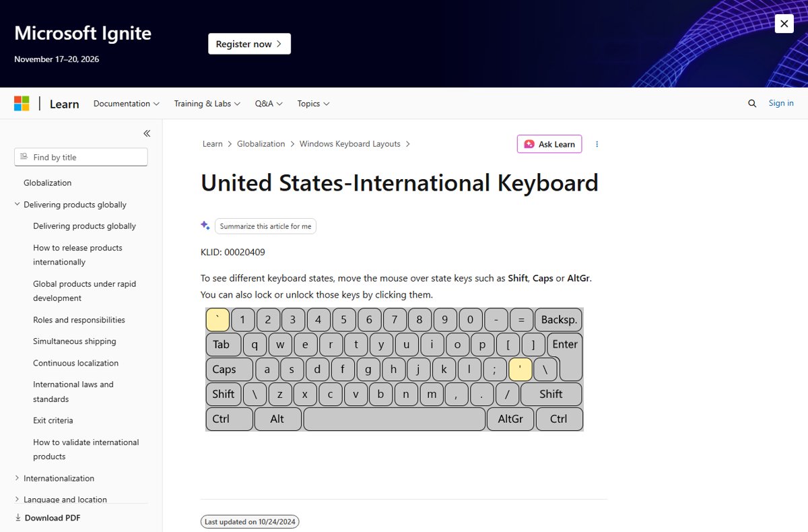
Task: Toggle the right Shift key lock
Action: click(551, 394)
